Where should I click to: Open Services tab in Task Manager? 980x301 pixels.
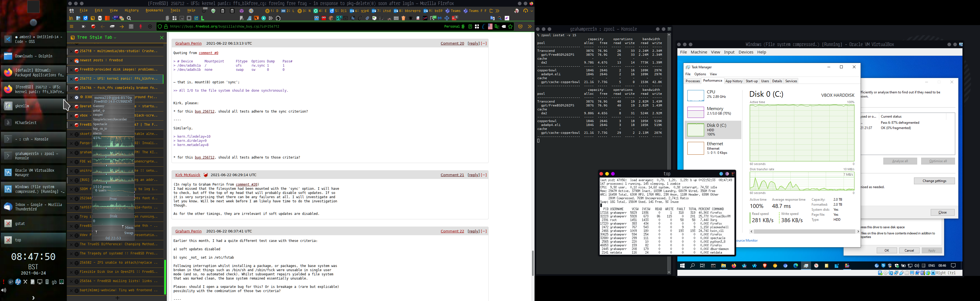[x=791, y=81]
